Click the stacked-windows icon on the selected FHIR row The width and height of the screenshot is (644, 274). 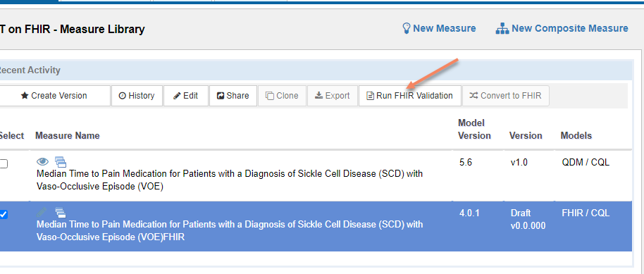tap(61, 213)
